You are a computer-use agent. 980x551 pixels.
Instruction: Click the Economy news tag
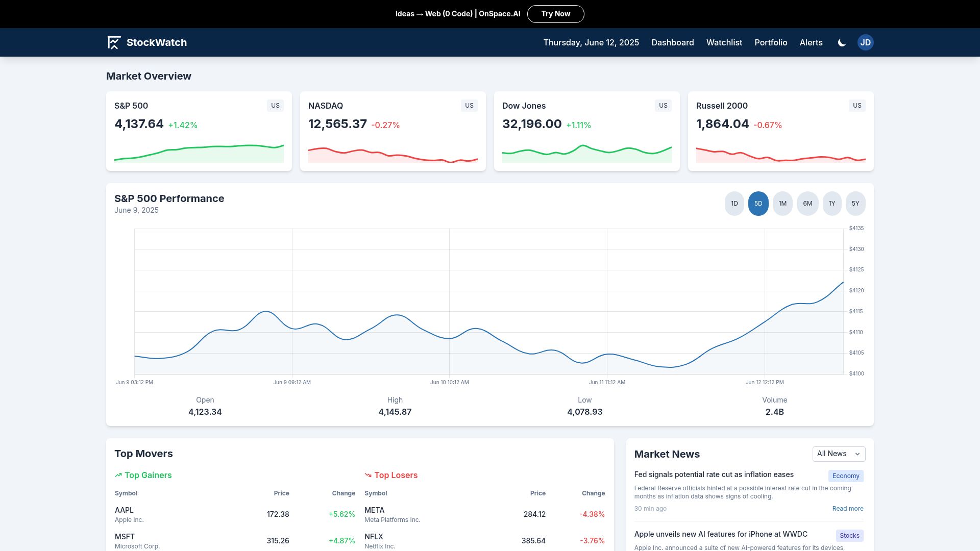tap(846, 476)
